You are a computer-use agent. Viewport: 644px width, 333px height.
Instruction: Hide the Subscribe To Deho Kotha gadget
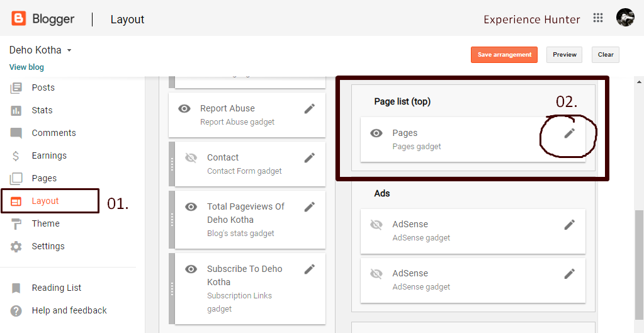(191, 269)
